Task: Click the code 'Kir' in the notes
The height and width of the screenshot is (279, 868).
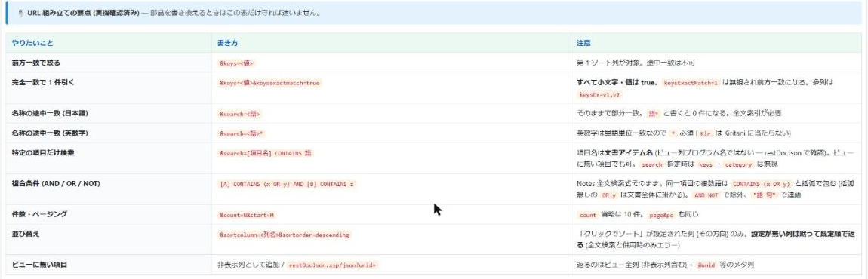Action: [705, 134]
